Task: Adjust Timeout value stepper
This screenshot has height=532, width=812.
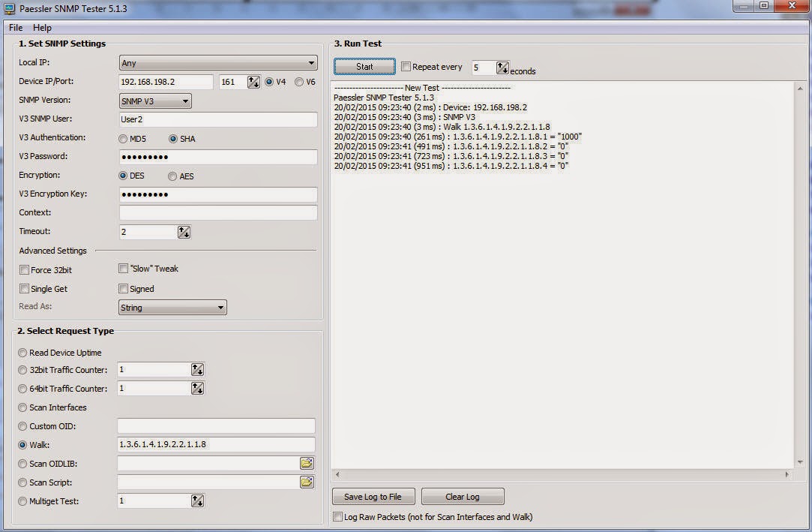Action: click(x=184, y=232)
